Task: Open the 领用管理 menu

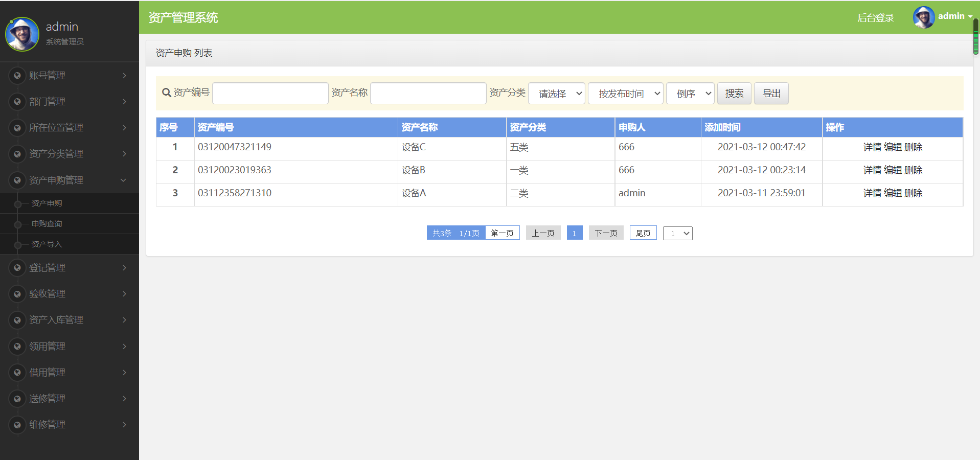Action: click(70, 347)
